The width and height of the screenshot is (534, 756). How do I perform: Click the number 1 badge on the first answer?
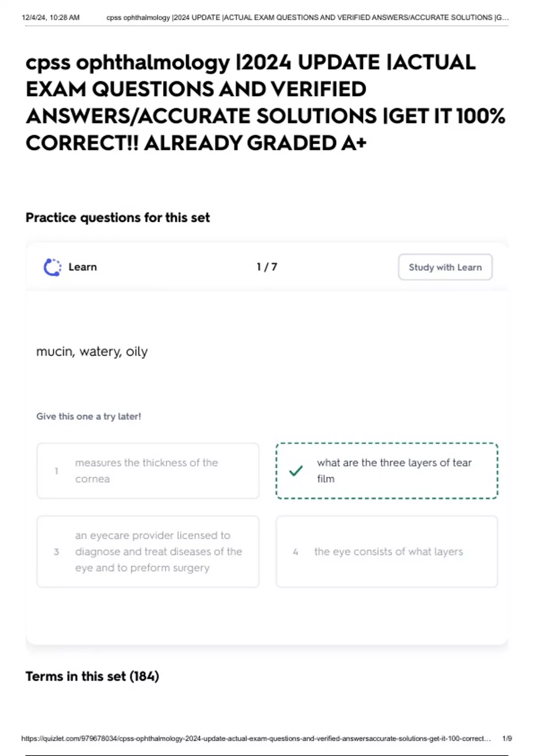(57, 471)
